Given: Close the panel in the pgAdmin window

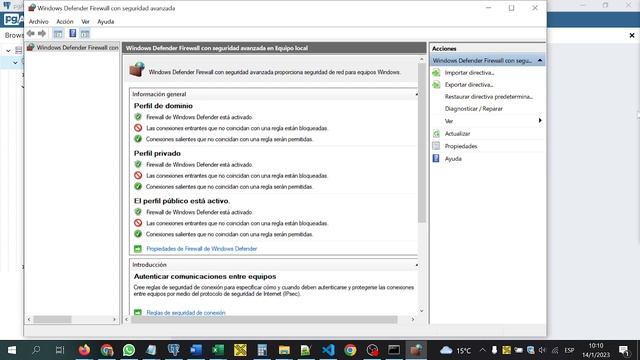Looking at the screenshot, I should (632, 36).
